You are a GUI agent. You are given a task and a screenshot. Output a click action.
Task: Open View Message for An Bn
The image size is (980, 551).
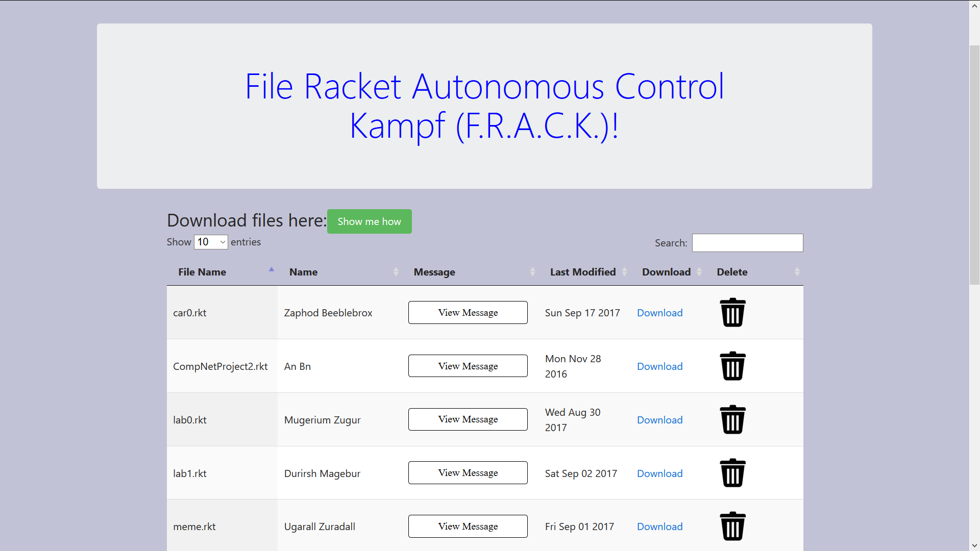468,366
